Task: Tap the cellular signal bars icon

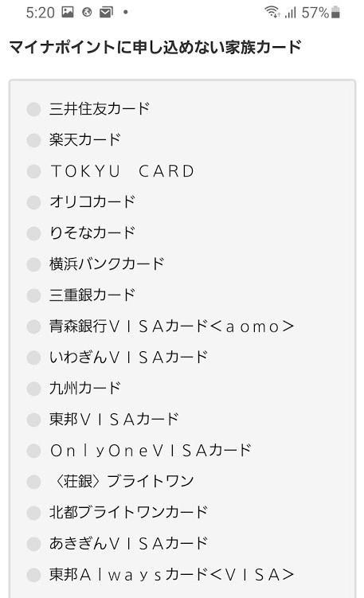Action: point(291,13)
